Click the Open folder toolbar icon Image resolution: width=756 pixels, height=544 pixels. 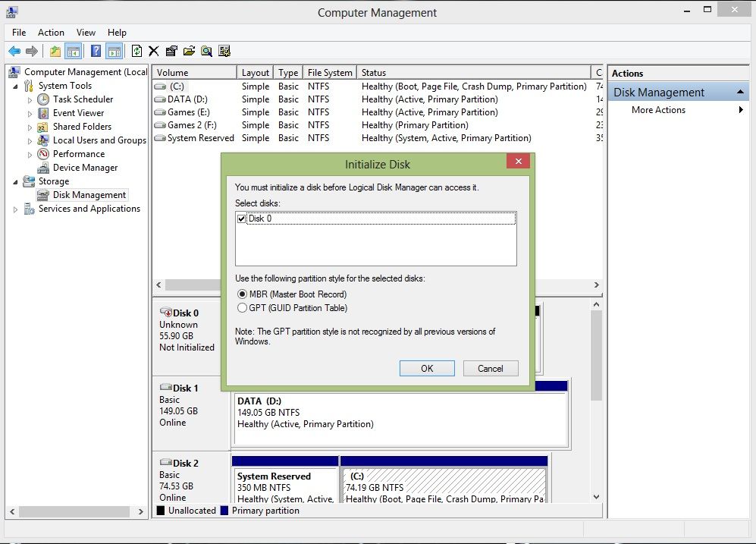pyautogui.click(x=189, y=51)
